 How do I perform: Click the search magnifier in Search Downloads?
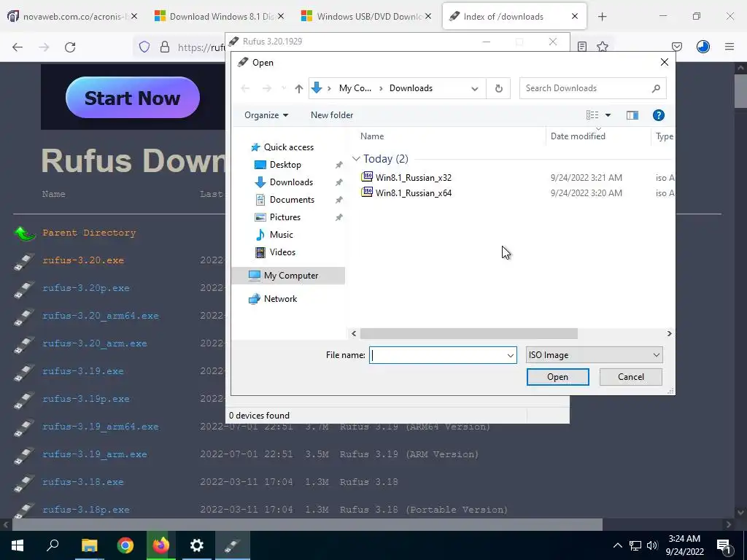656,88
